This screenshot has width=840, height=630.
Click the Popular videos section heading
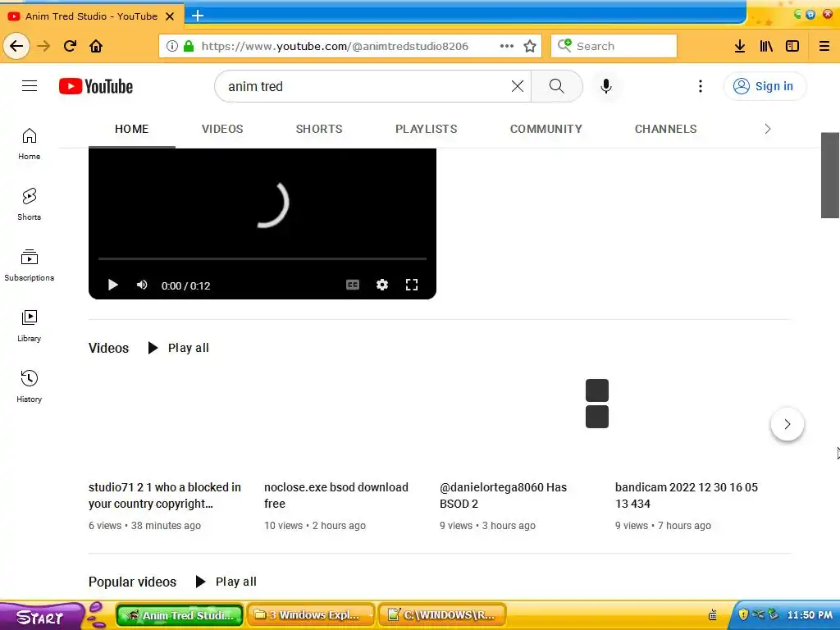132,582
